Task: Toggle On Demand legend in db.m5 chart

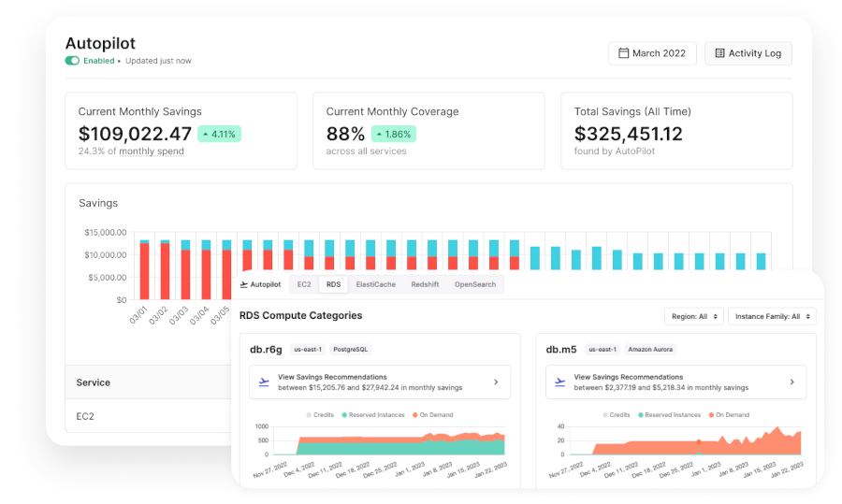Action: coord(729,415)
